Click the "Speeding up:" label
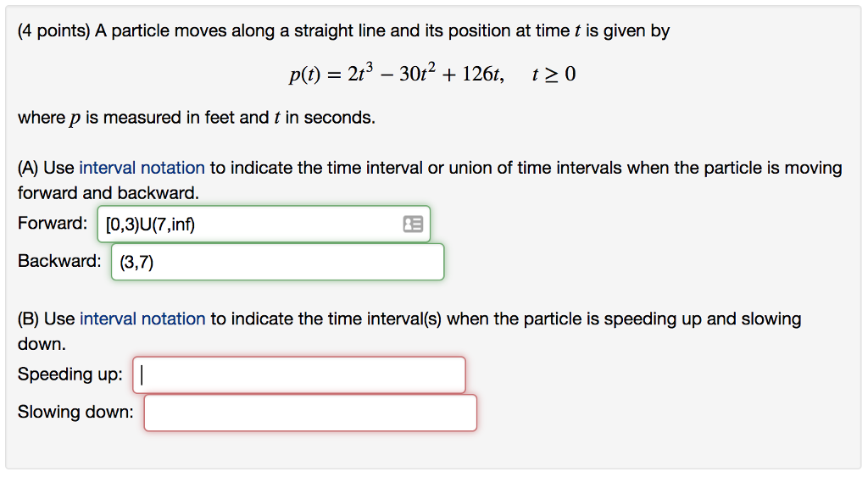Viewport: 868px width, 477px height. pos(70,374)
